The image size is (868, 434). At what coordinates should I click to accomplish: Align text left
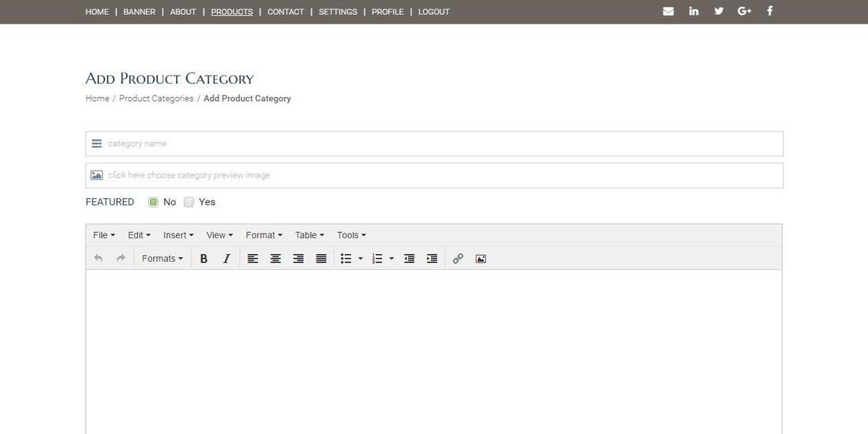pyautogui.click(x=253, y=259)
